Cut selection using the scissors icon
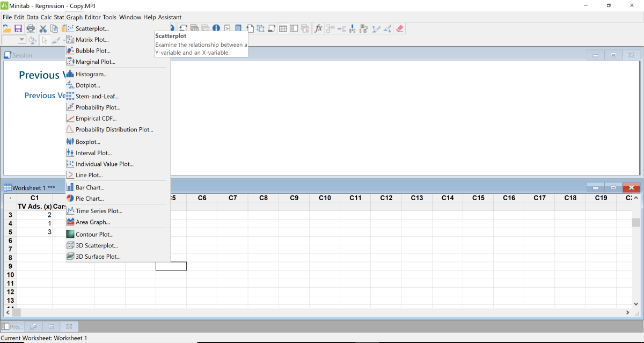644x343 pixels. pyautogui.click(x=42, y=28)
